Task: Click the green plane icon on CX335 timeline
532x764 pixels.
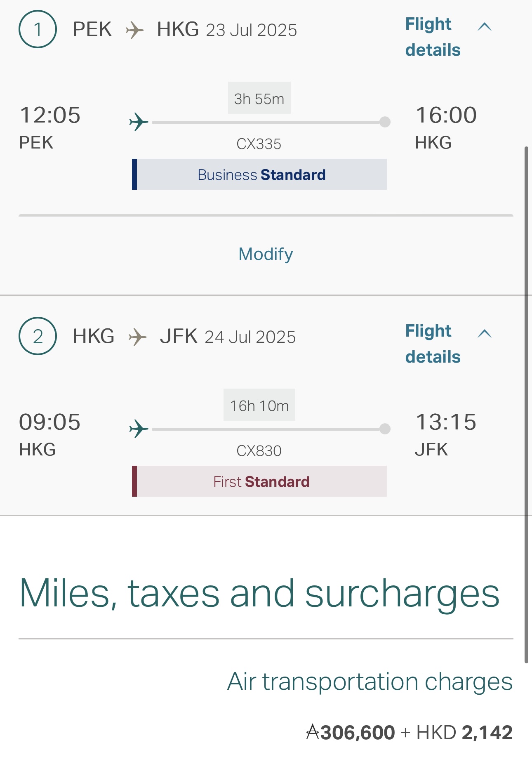Action: [139, 122]
